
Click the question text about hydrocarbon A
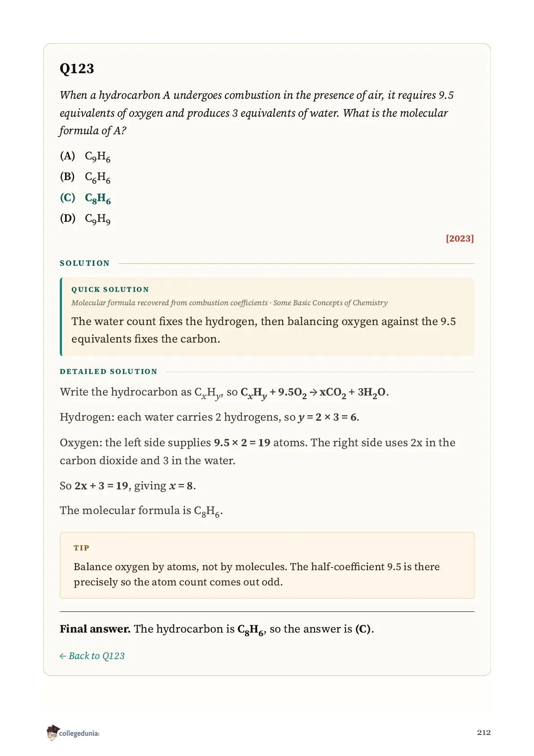pyautogui.click(x=257, y=113)
